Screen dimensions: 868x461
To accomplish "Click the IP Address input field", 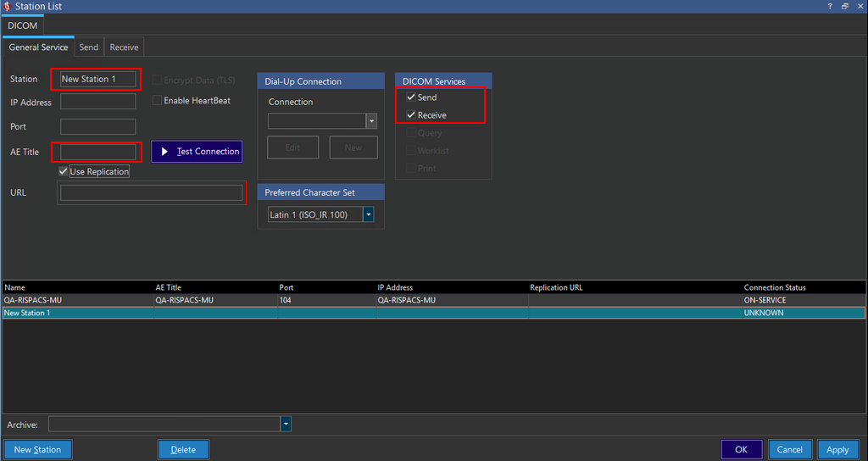I will point(98,103).
